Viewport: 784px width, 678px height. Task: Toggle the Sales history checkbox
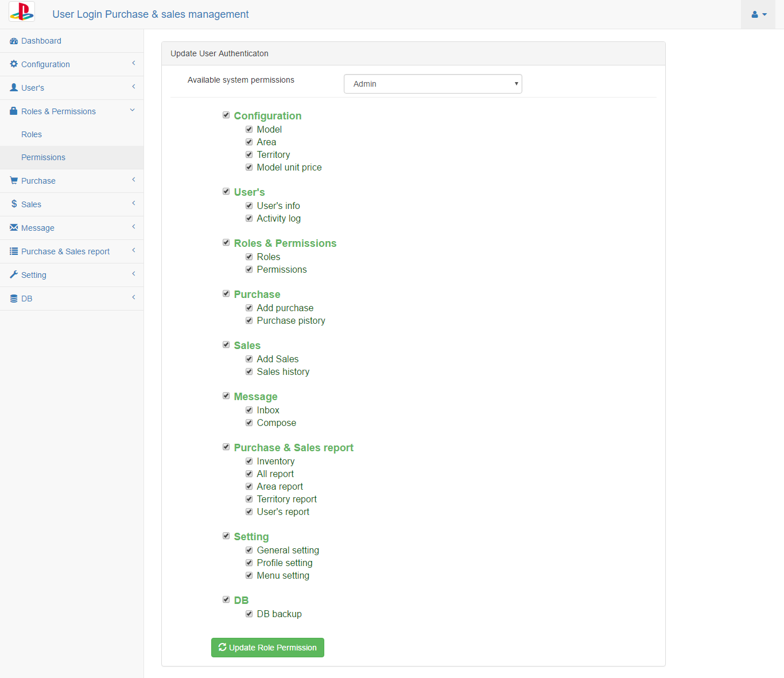pos(249,371)
